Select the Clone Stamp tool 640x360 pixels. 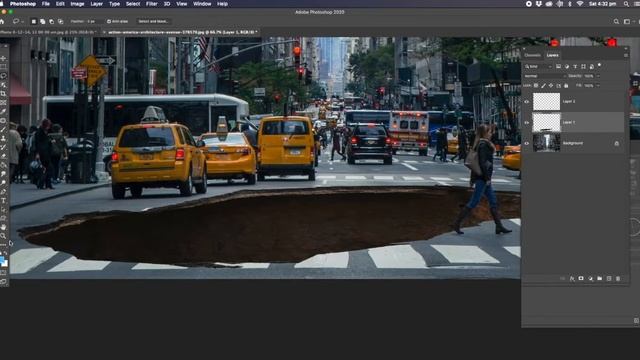coord(3,139)
